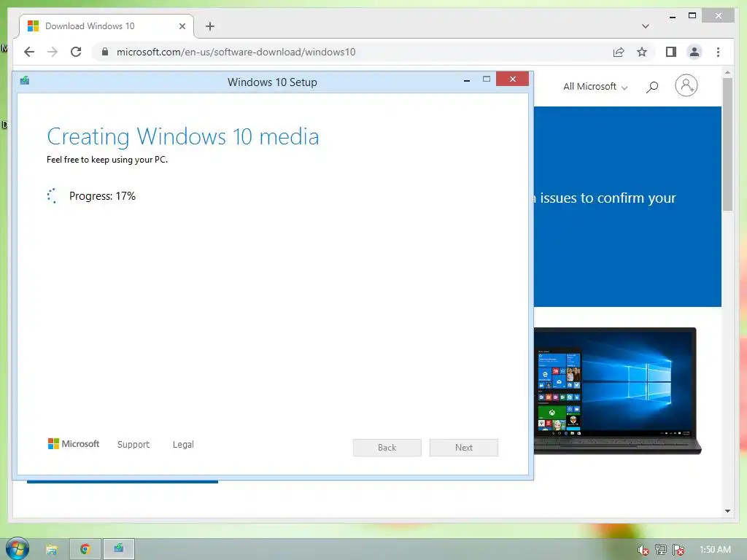Click the laptop image on the webpage
The width and height of the screenshot is (747, 560).
click(617, 391)
